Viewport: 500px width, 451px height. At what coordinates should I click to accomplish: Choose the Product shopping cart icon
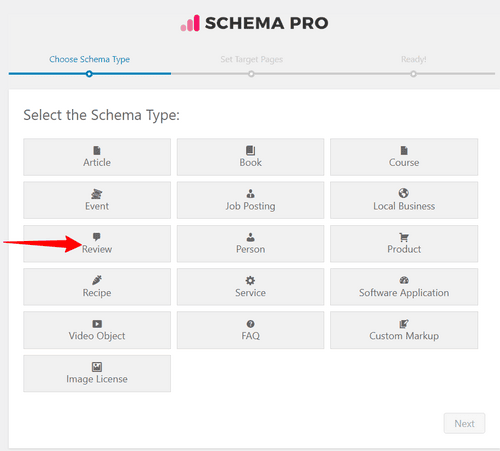(x=404, y=237)
